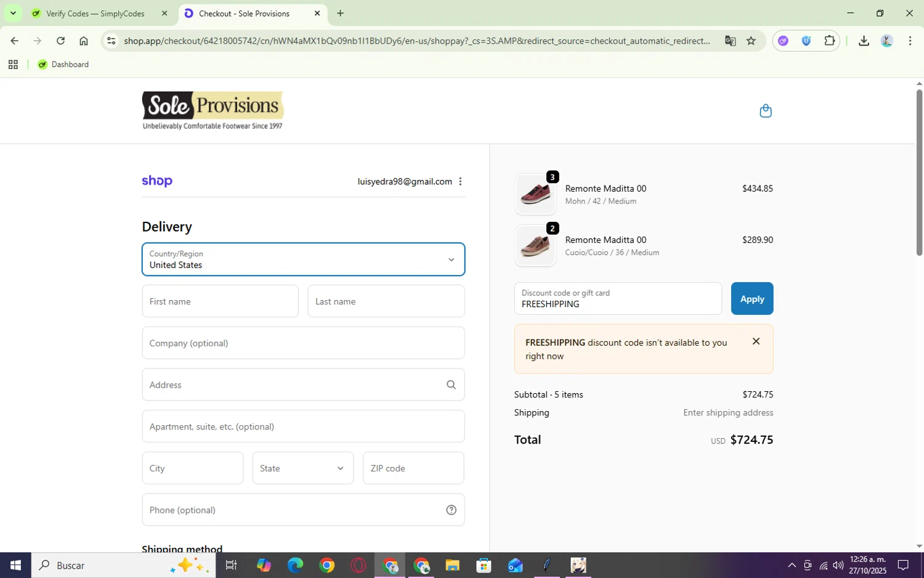
Task: Click the taskbar Buscar search box
Action: coord(123,565)
